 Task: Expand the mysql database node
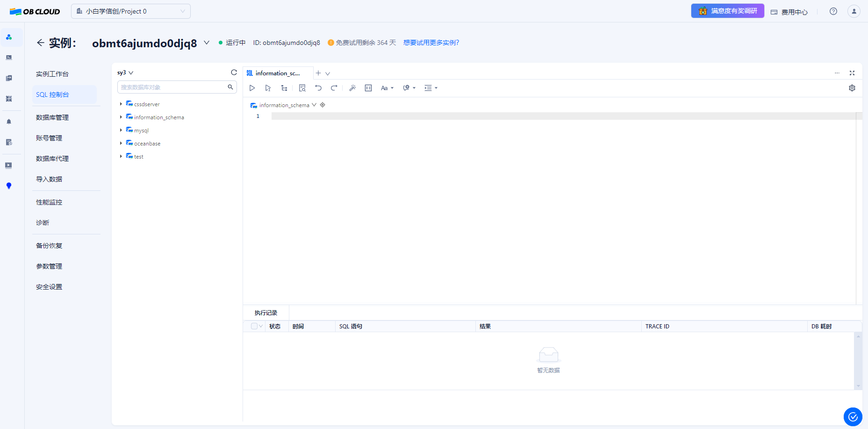(121, 130)
